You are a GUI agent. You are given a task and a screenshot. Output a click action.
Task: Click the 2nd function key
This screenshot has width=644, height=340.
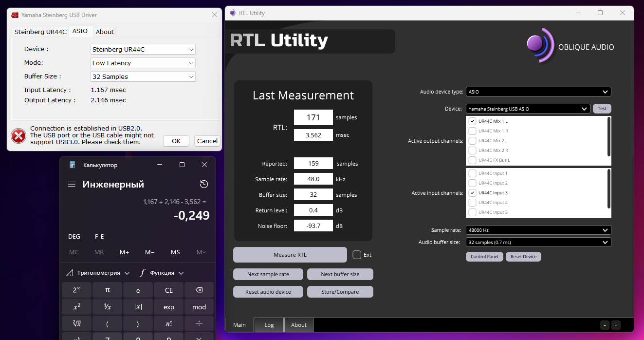click(x=77, y=290)
